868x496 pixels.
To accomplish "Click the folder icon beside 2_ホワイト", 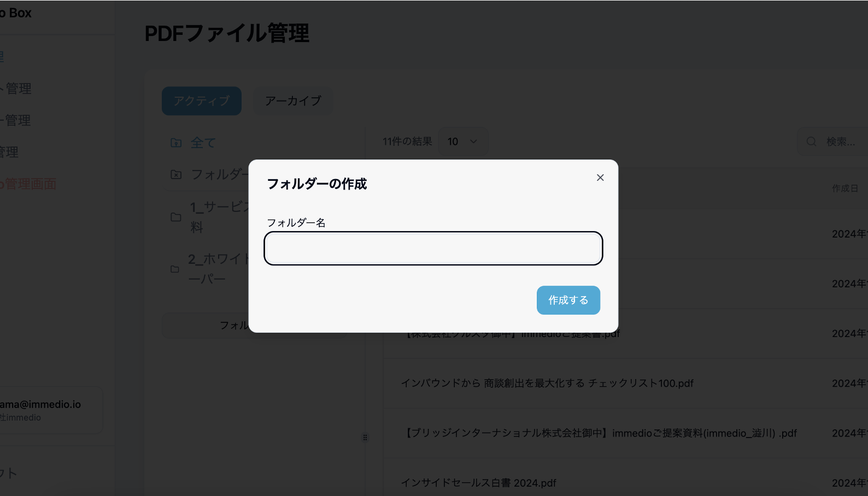I will pyautogui.click(x=175, y=269).
